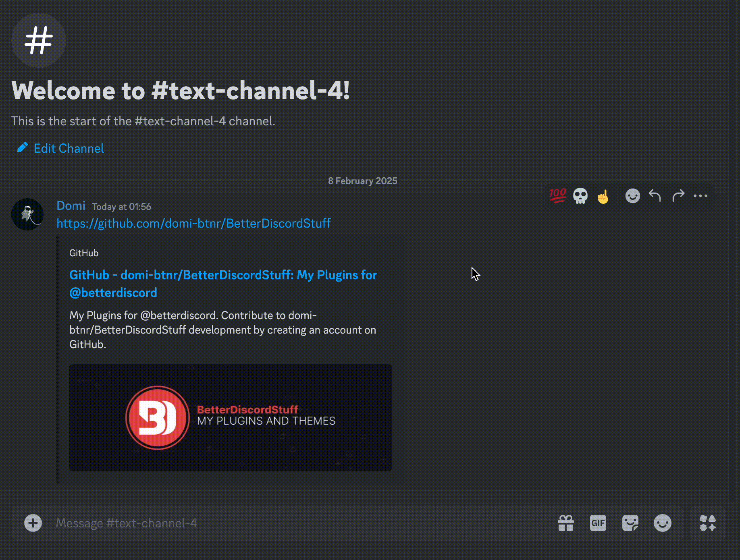Focus the Message #text-channel-4 input

click(x=282, y=523)
